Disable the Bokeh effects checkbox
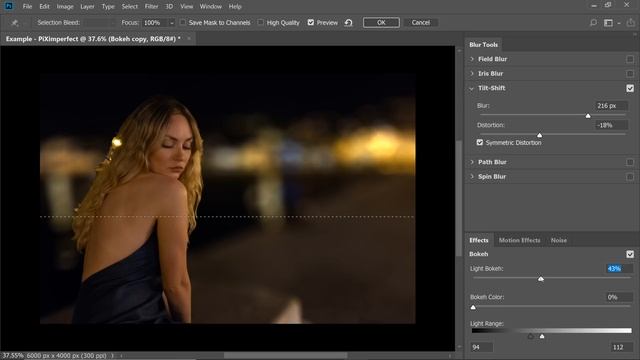The width and height of the screenshot is (640, 360). point(630,254)
